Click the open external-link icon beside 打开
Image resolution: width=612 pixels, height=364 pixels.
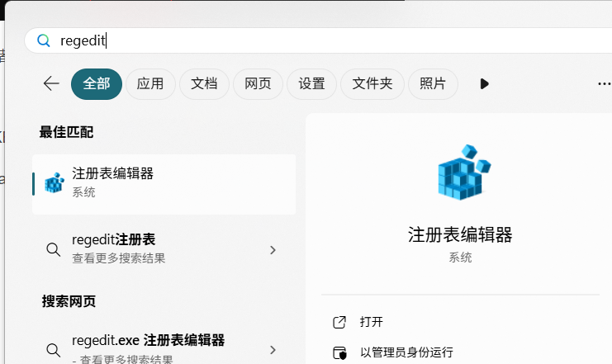(x=339, y=322)
